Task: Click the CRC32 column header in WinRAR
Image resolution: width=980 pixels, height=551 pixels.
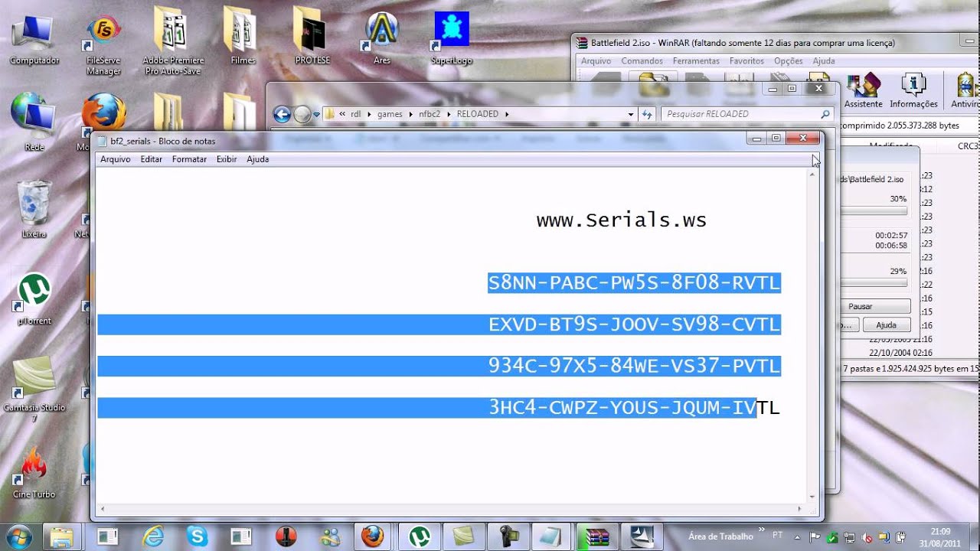Action: click(968, 145)
